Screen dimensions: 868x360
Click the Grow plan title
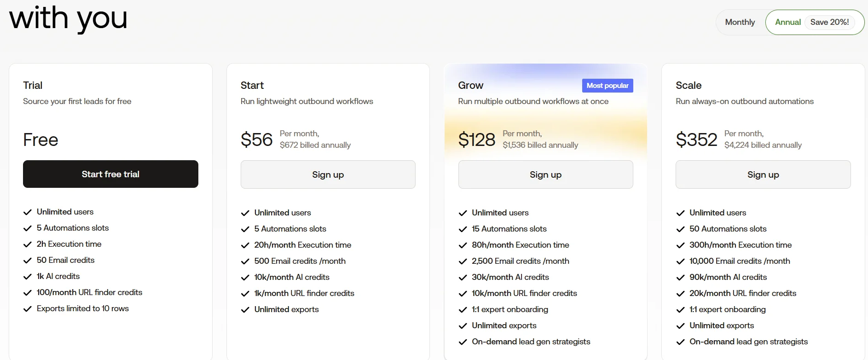pos(470,85)
